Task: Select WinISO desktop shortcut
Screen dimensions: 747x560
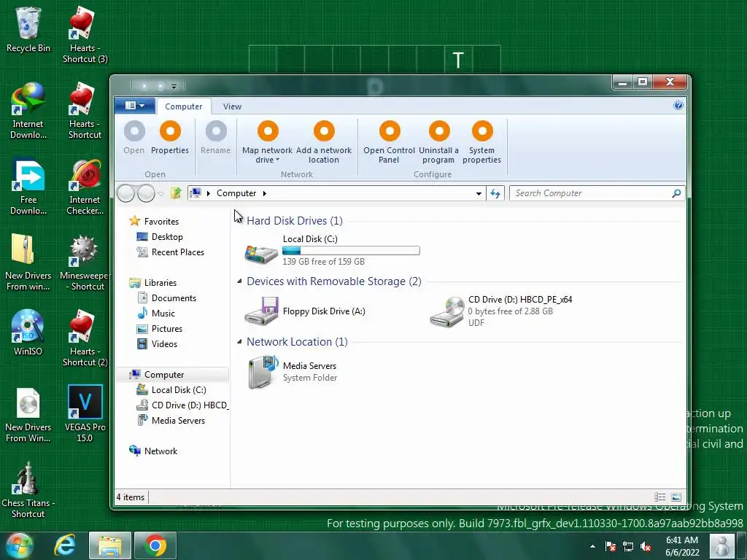Action: (x=28, y=332)
